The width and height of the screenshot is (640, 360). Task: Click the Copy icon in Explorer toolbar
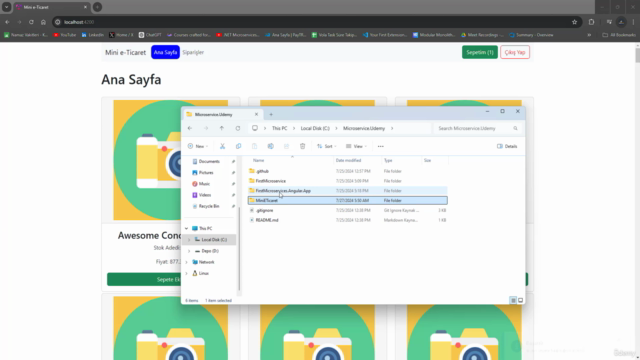pyautogui.click(x=238, y=146)
